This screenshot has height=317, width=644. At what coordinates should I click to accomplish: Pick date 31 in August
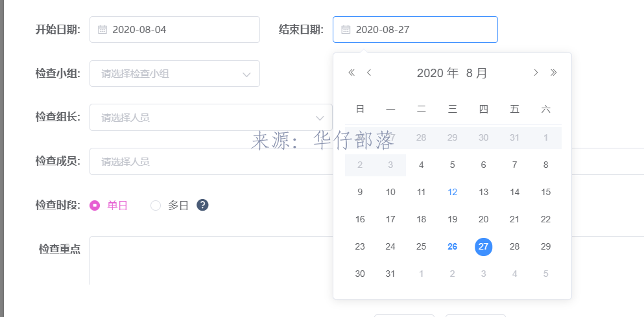390,274
